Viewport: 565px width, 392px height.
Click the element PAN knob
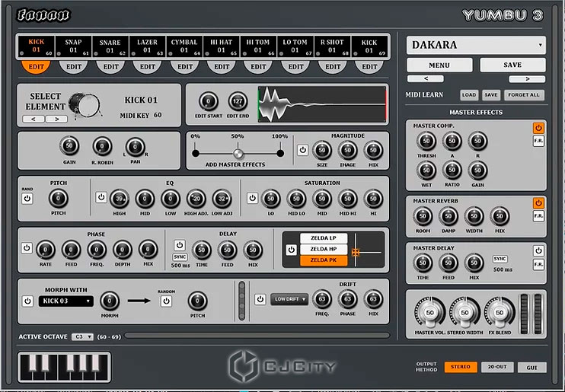135,147
